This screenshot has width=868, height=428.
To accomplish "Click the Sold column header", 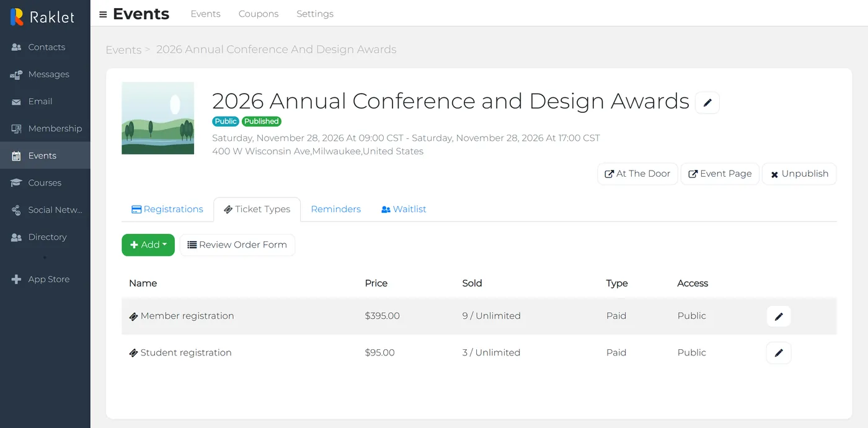I will 472,283.
